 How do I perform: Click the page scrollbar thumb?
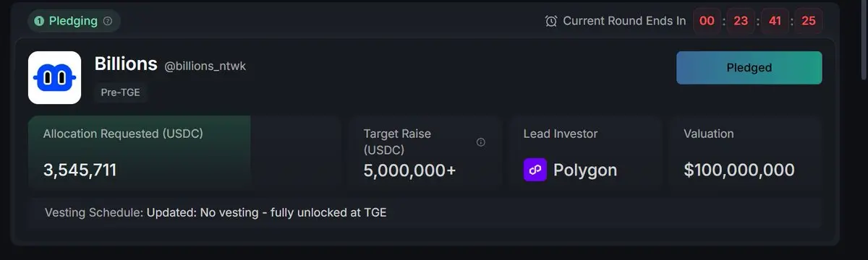863,40
